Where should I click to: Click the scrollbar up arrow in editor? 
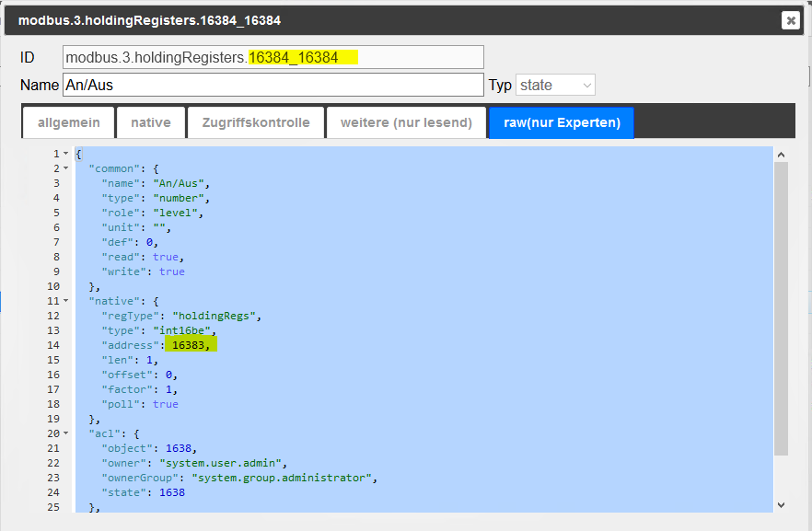(781, 156)
